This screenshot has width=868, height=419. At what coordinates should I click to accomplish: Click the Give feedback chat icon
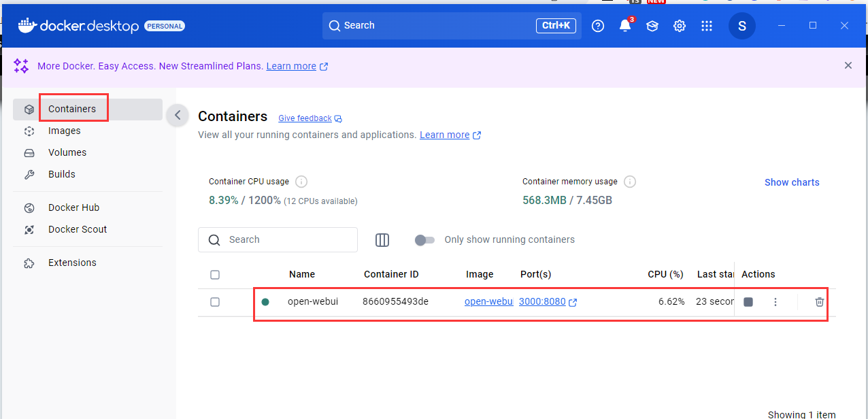click(338, 118)
